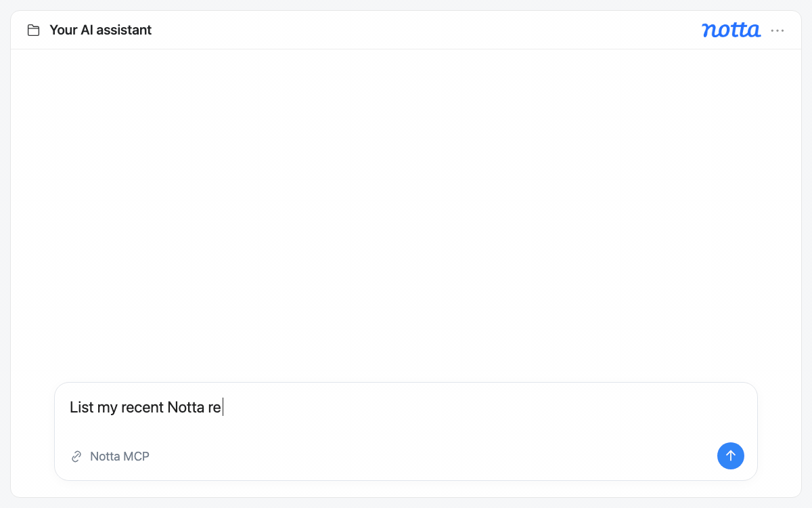This screenshot has height=508, width=812.
Task: Click the blank composer footer area right of Notta MCP
Action: 433,457
